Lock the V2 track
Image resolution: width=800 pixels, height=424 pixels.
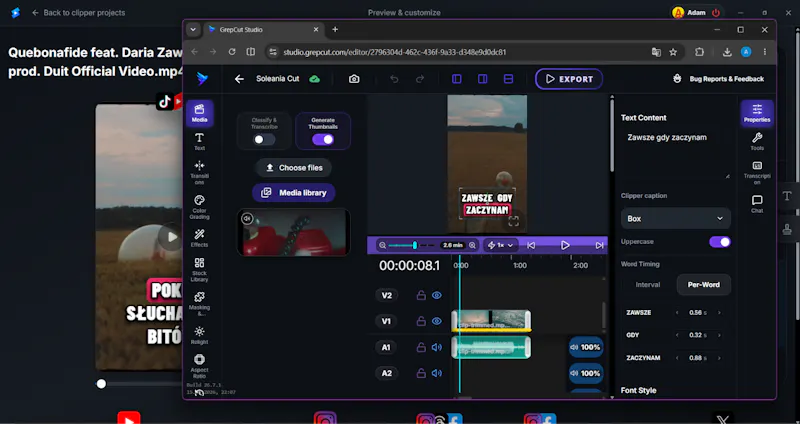pos(421,295)
